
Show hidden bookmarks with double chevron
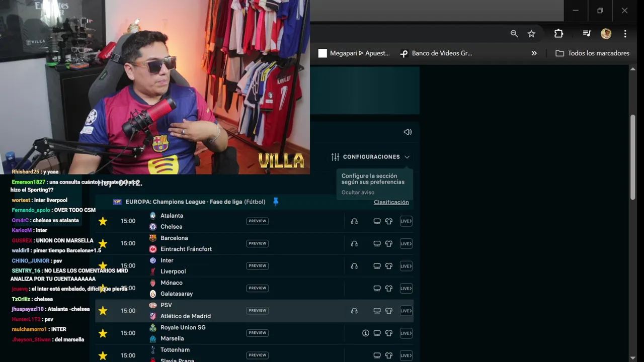[534, 53]
